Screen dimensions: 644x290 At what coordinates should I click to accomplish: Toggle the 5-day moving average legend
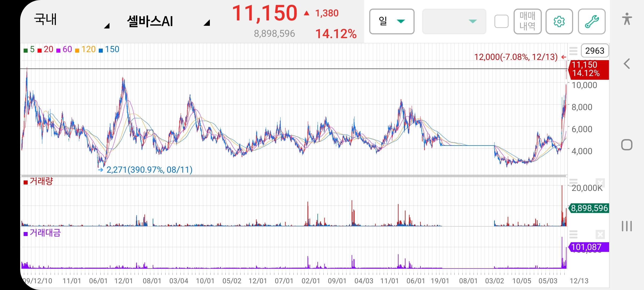click(29, 49)
